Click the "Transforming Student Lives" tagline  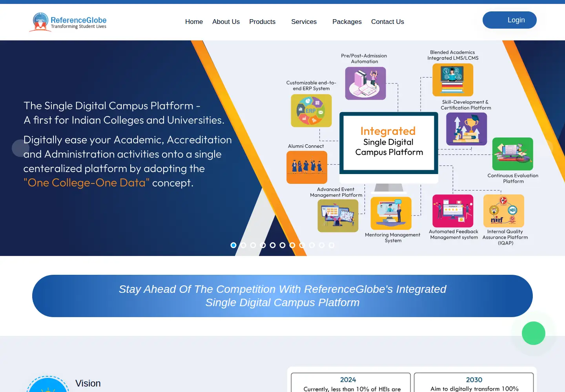click(x=78, y=27)
